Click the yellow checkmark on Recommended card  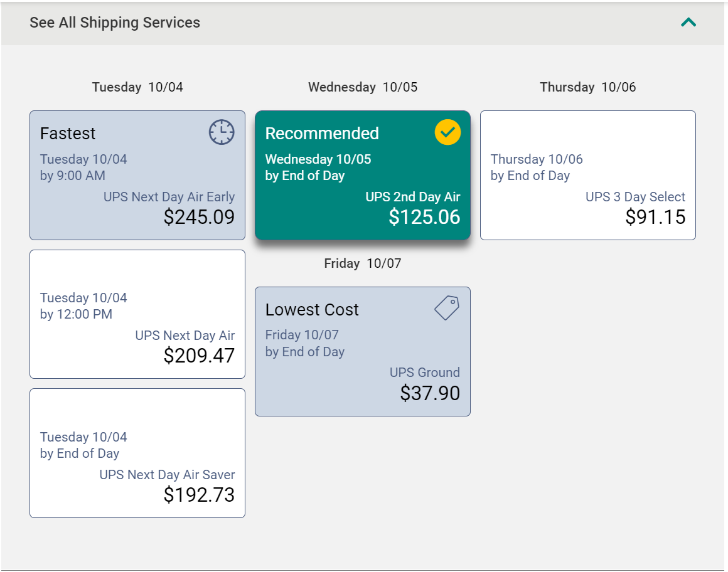[x=447, y=132]
